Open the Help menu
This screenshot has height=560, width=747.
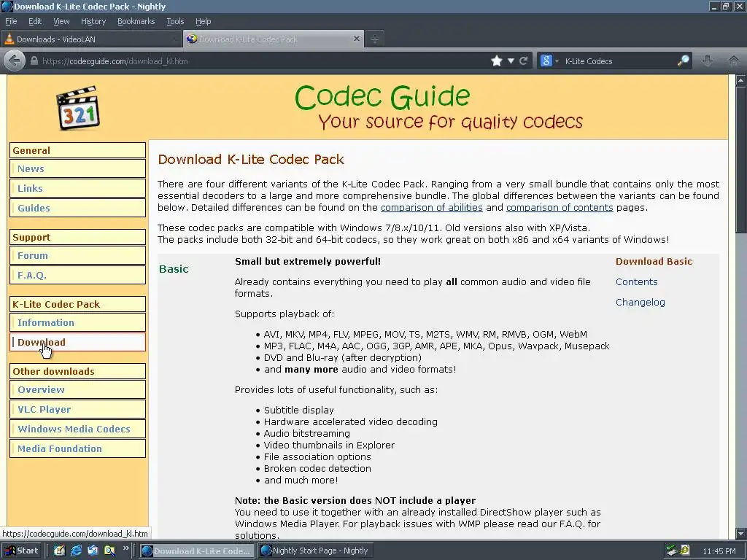click(x=203, y=21)
